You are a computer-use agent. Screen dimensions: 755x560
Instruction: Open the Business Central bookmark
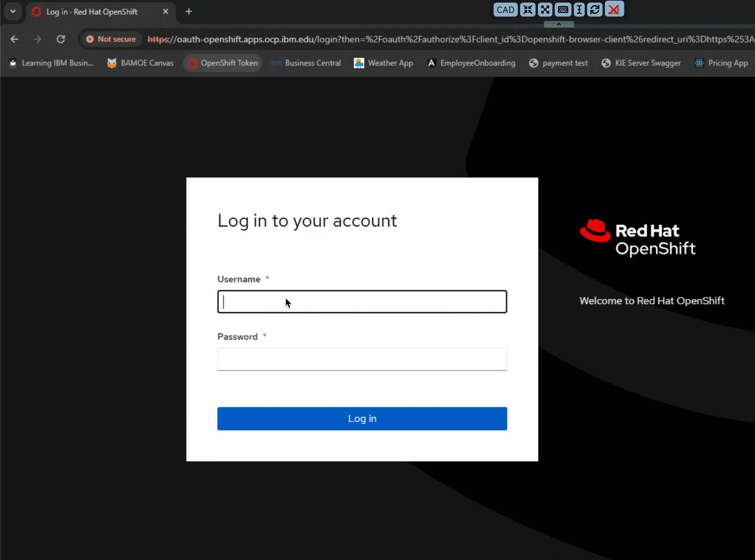click(x=306, y=63)
